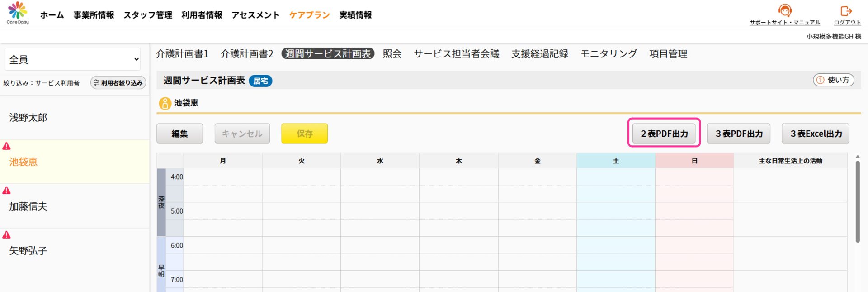Image resolution: width=868 pixels, height=292 pixels.
Task: Go to the アセスメント menu
Action: 255,15
